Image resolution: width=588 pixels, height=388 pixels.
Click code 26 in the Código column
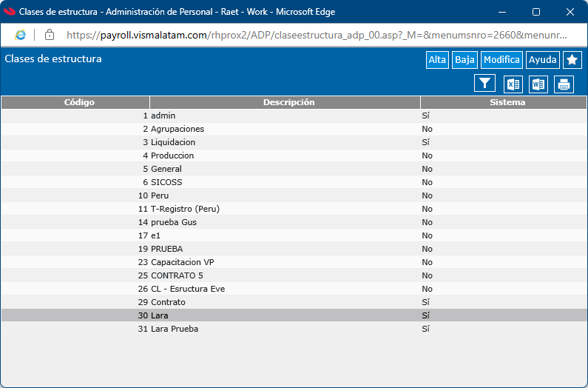143,289
